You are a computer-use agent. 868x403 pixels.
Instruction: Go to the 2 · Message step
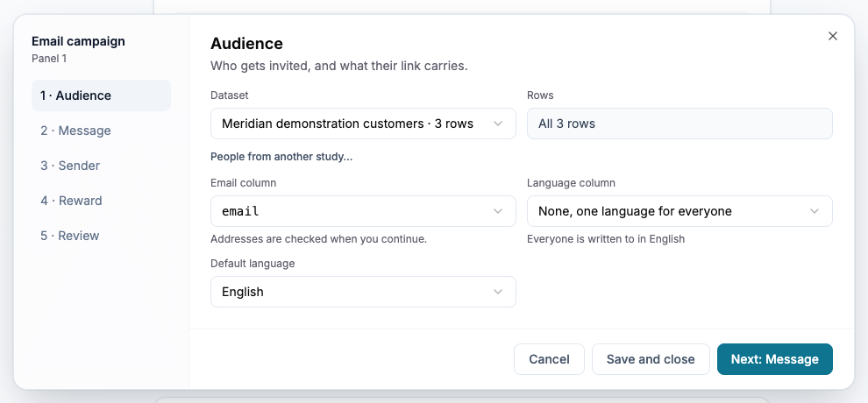[102, 131]
